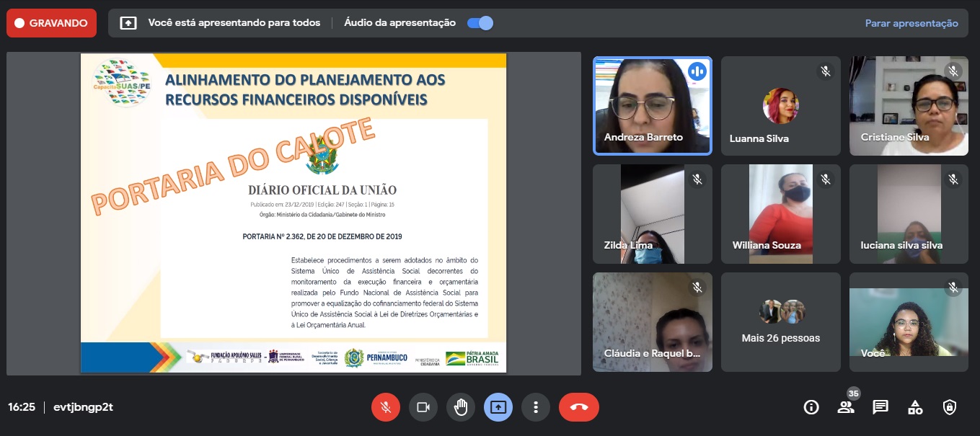Click Parar apresentação link
The height and width of the screenshot is (436, 980).
pos(911,23)
